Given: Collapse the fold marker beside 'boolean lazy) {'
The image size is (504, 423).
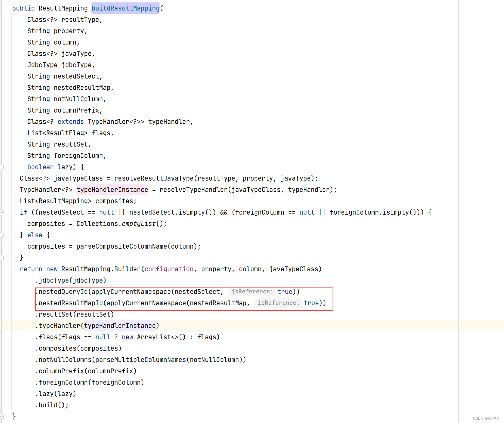Looking at the screenshot, I should [2, 167].
